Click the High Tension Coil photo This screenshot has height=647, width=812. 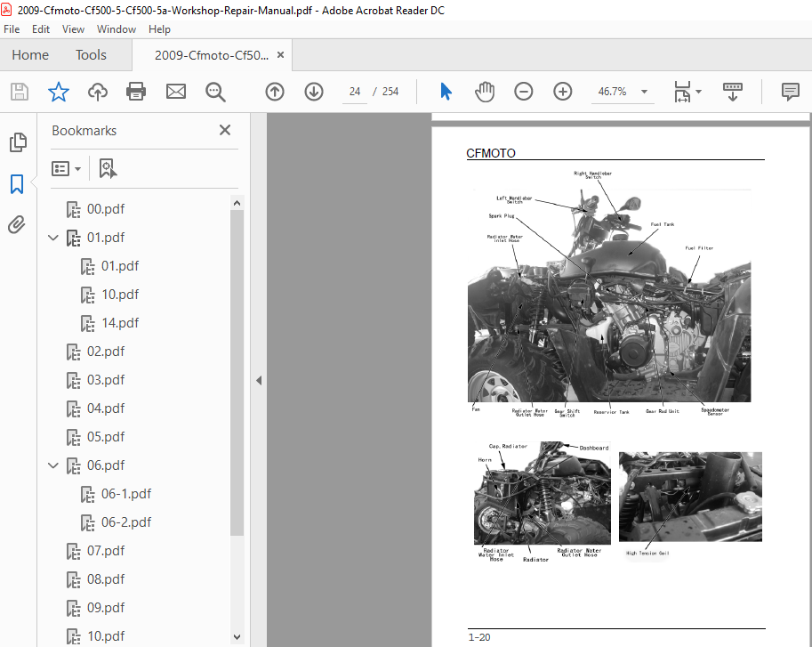690,497
